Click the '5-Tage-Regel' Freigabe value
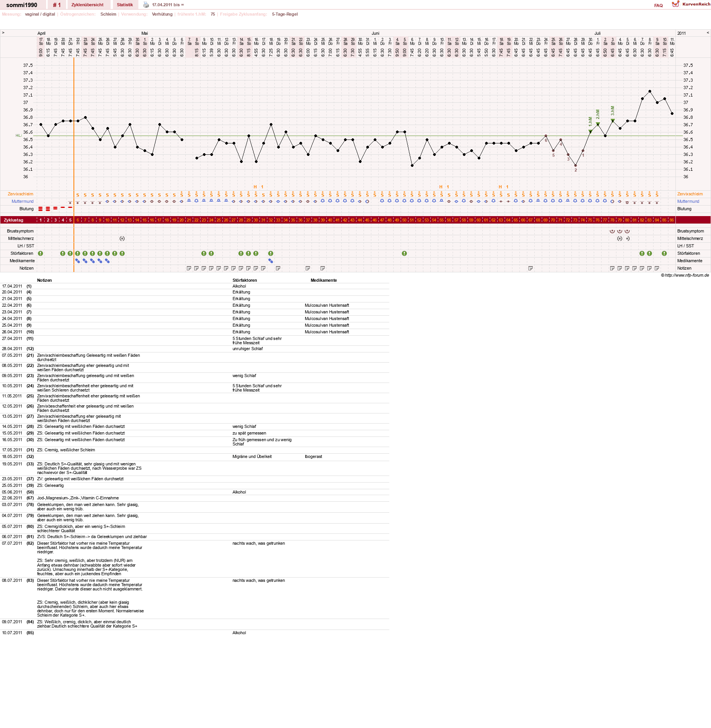The width and height of the screenshot is (711, 728). coord(285,14)
